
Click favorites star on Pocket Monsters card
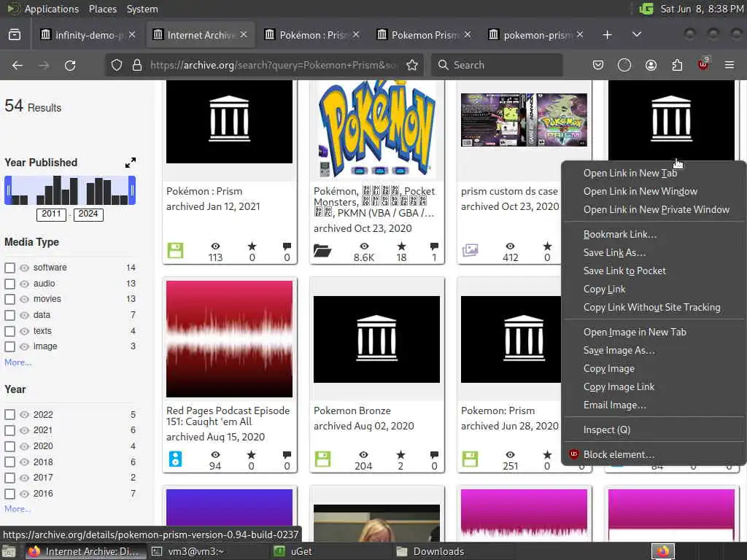402,246
